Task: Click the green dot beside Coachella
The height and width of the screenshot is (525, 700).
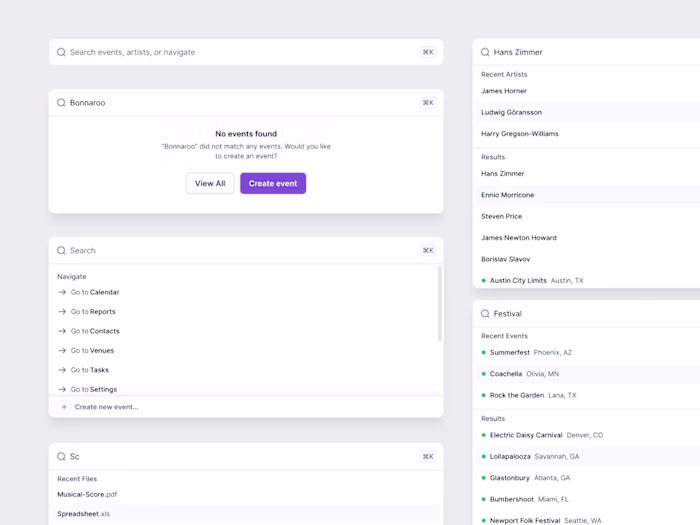Action: click(483, 374)
